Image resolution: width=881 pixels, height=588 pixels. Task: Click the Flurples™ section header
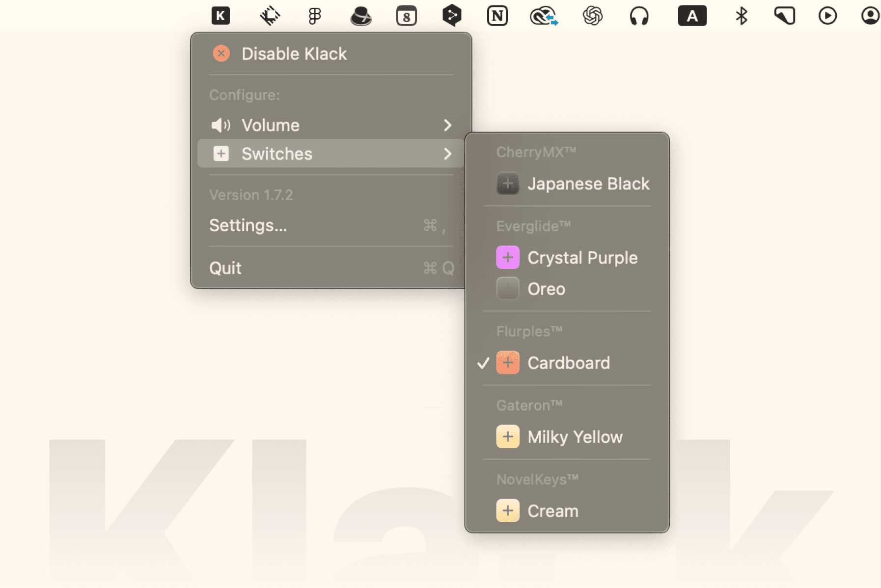[x=529, y=331]
